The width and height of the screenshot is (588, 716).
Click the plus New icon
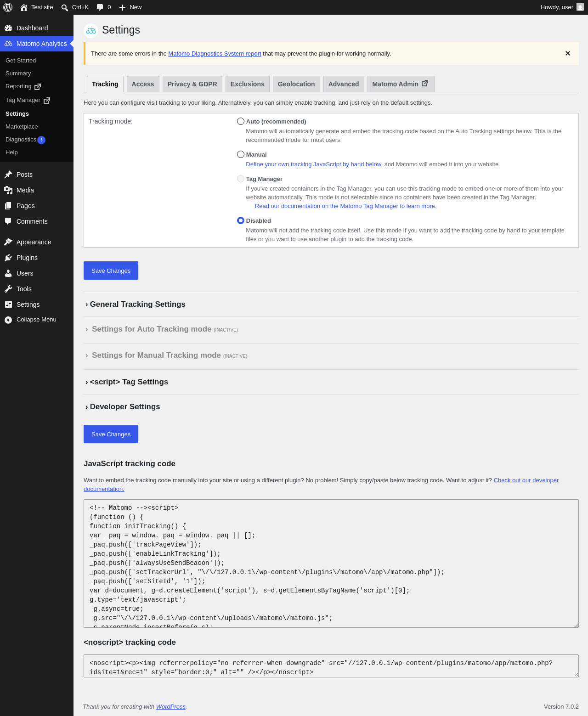pos(122,7)
